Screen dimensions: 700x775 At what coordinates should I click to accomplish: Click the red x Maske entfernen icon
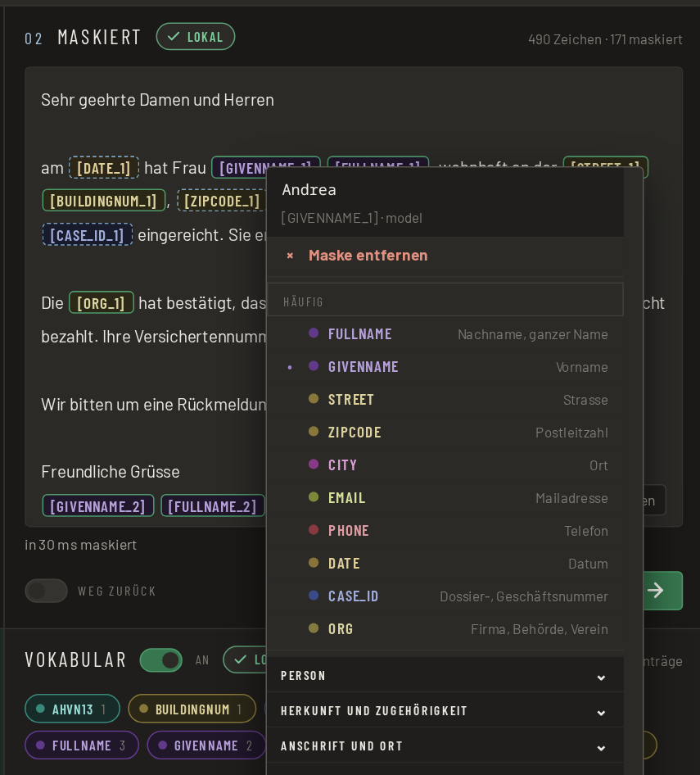point(290,256)
